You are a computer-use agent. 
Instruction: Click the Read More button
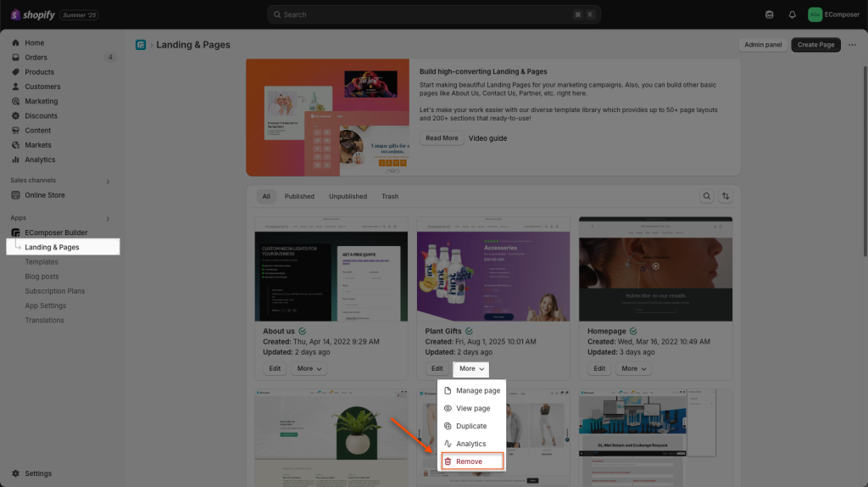click(442, 138)
